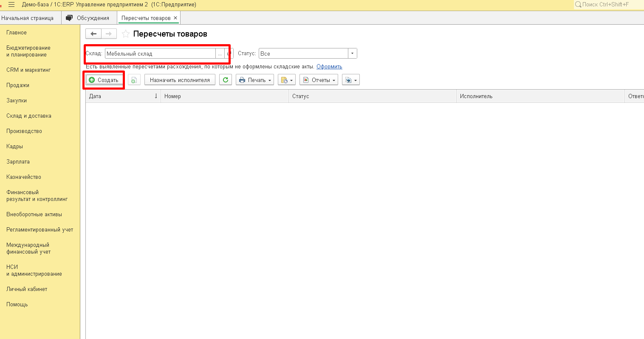Follow the Оформить link
This screenshot has width=644, height=339.
(329, 67)
